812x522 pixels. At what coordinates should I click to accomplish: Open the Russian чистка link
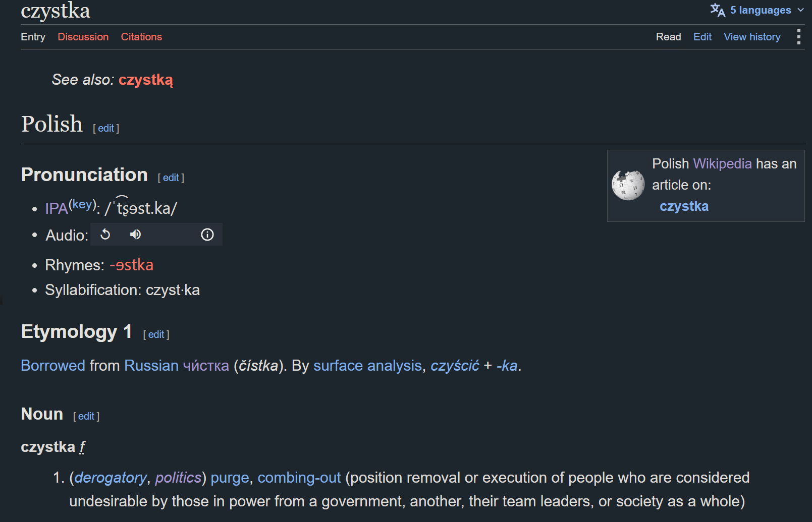206,366
